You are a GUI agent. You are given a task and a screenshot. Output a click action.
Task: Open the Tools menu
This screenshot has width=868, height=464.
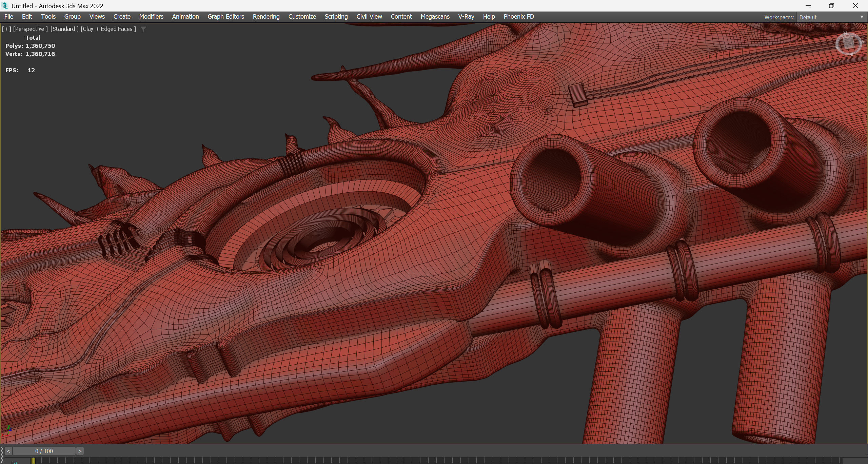pyautogui.click(x=48, y=17)
